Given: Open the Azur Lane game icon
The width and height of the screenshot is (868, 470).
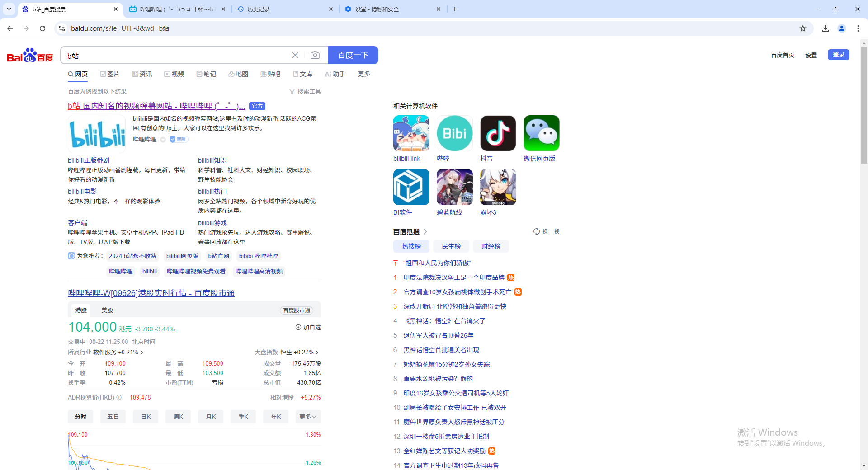Looking at the screenshot, I should point(455,187).
